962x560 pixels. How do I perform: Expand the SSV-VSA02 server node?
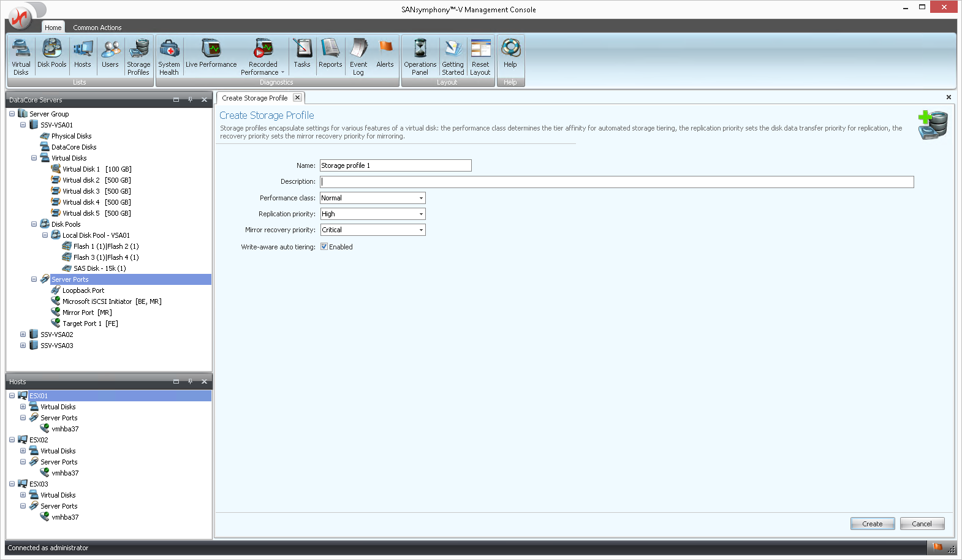(23, 335)
